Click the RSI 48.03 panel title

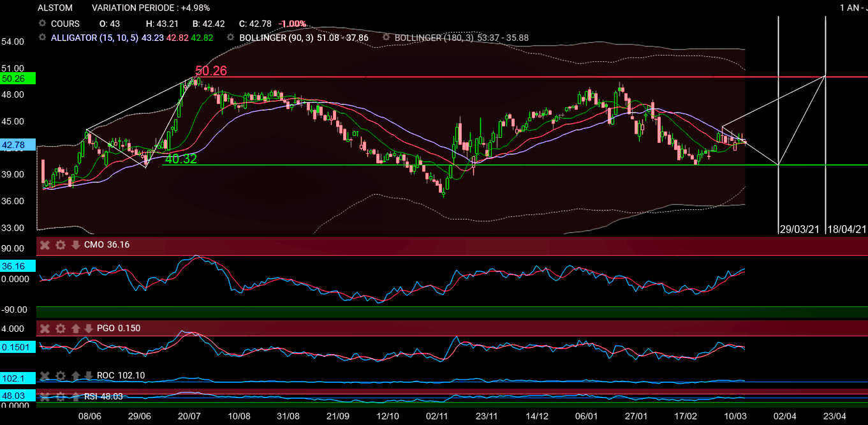click(103, 396)
